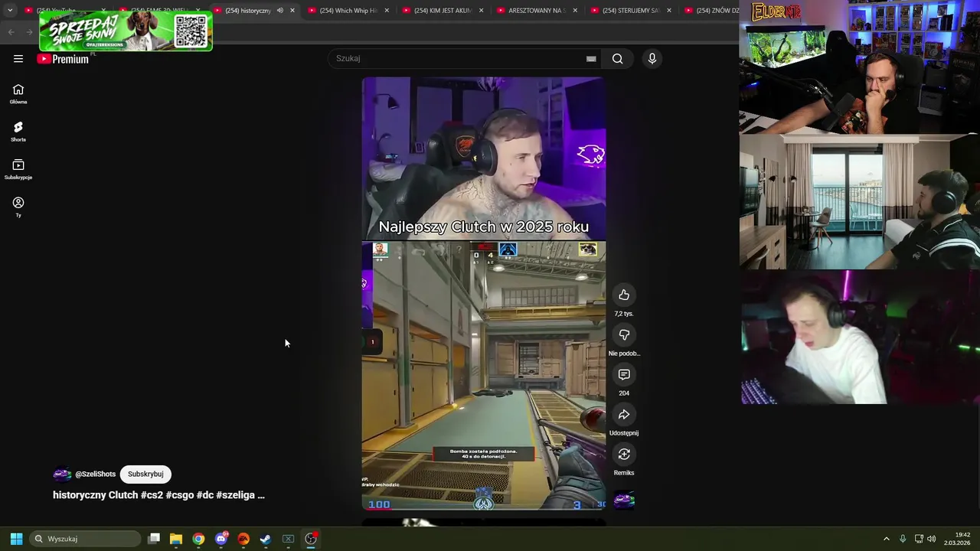Viewport: 980px width, 551px height.
Task: Click the microphone tray icon
Action: click(903, 539)
